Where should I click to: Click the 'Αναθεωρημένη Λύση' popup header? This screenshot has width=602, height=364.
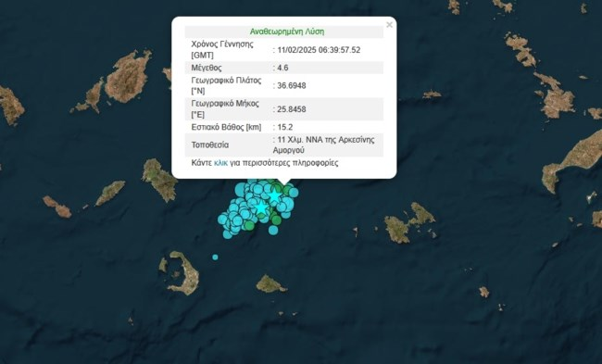pyautogui.click(x=287, y=31)
